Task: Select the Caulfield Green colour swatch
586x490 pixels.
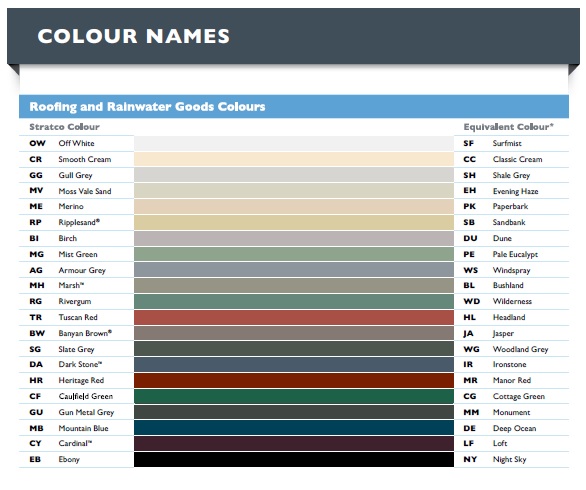Action: tap(294, 397)
